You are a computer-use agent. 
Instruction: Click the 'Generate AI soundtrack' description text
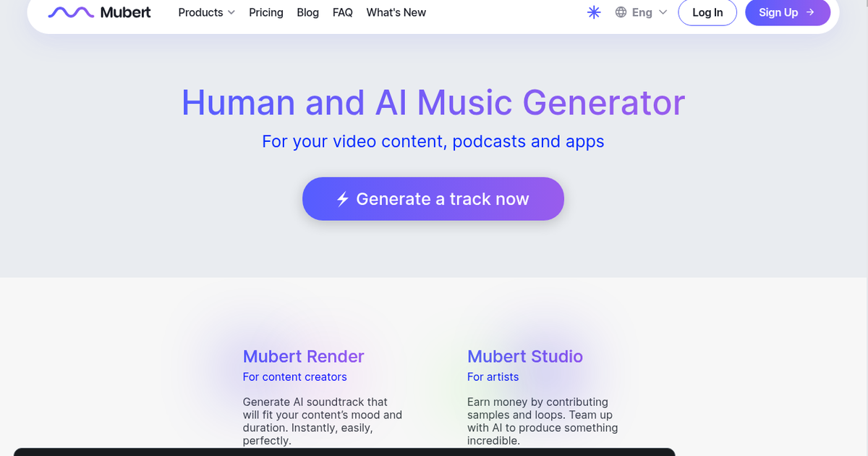tap(323, 421)
